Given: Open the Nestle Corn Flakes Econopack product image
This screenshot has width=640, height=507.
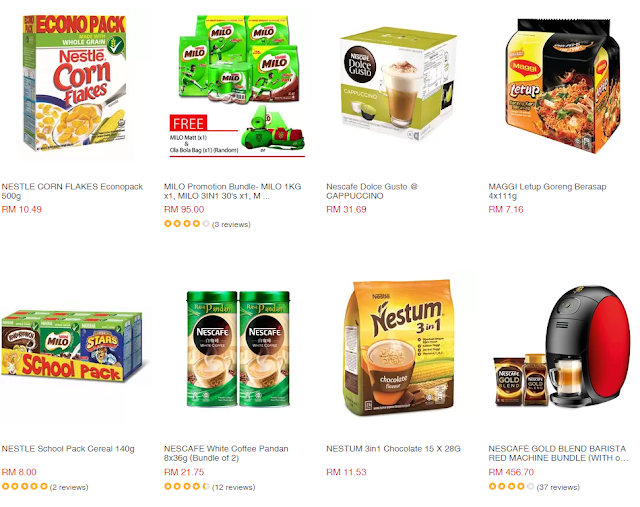Looking at the screenshot, I should point(74,83).
